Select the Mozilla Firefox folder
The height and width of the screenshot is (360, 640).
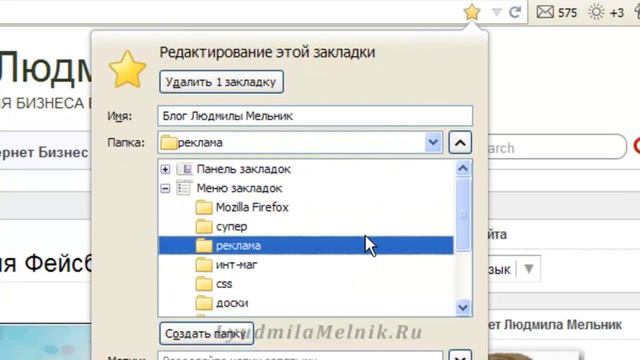click(252, 207)
